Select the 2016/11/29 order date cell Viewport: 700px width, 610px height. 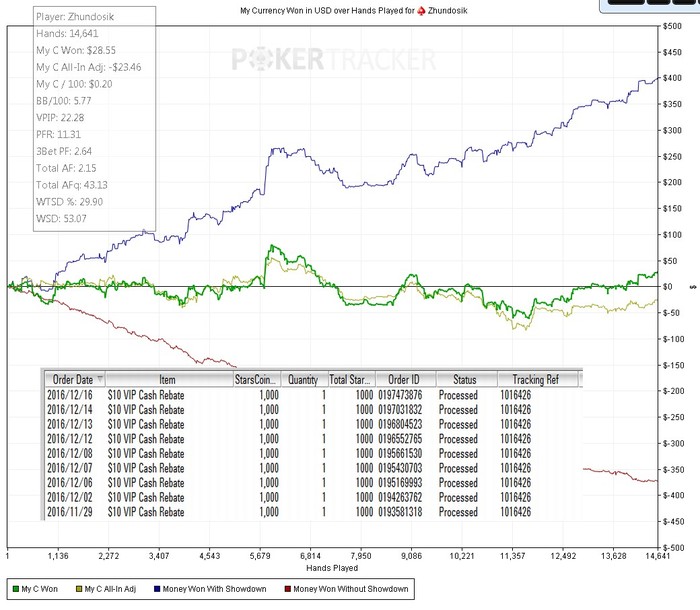[x=70, y=512]
